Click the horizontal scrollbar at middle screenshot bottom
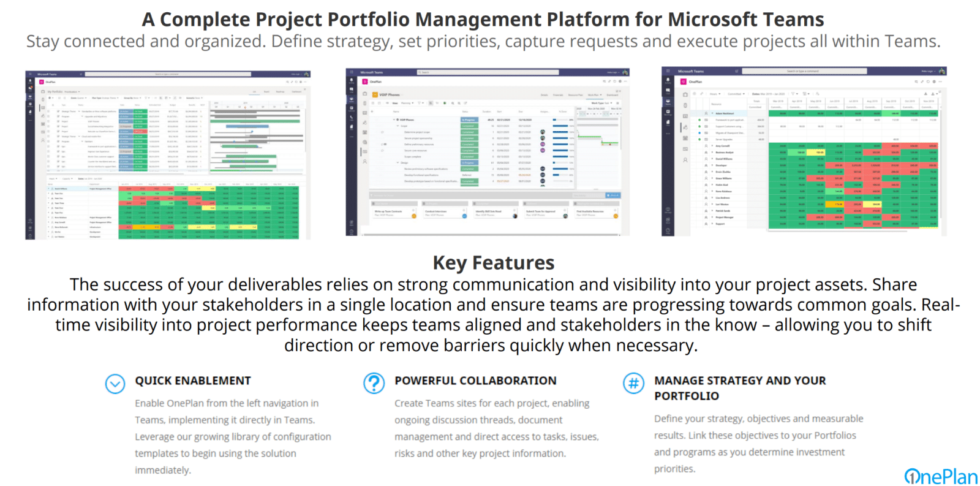Image resolution: width=980 pixels, height=486 pixels. [x=491, y=235]
